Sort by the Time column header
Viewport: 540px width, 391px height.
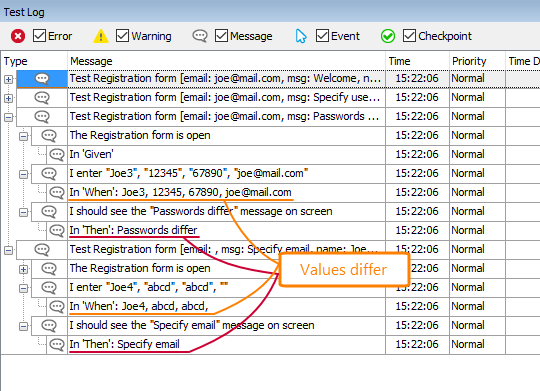417,61
